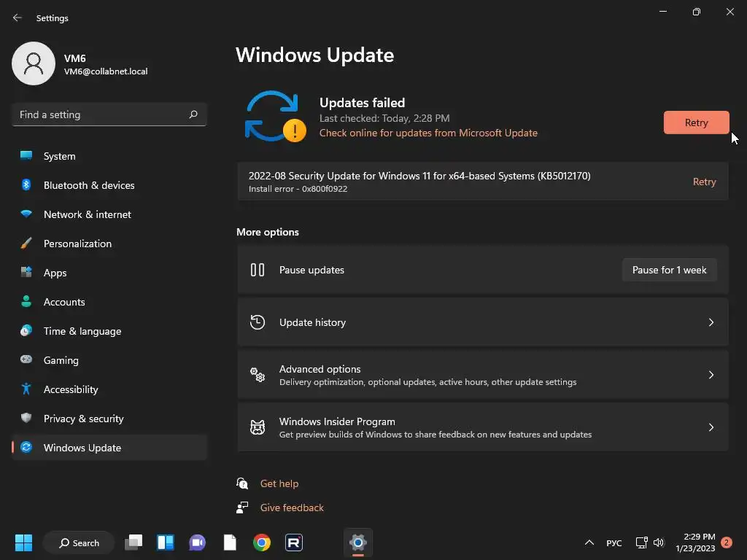
Task: Open Task View from the taskbar
Action: (x=133, y=542)
